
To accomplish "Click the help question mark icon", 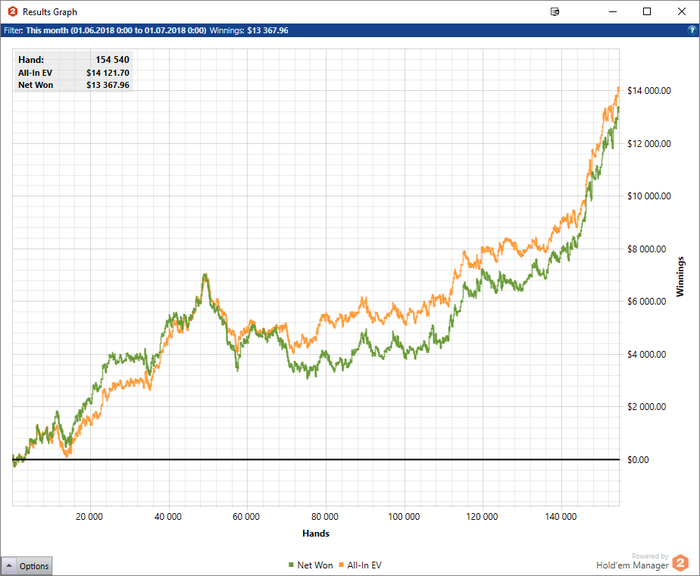I will (x=692, y=30).
